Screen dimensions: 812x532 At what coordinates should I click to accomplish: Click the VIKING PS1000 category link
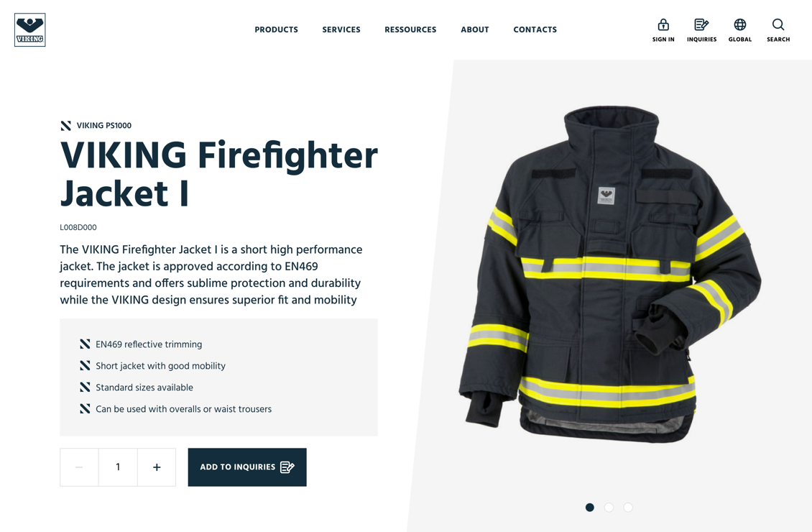click(x=103, y=125)
